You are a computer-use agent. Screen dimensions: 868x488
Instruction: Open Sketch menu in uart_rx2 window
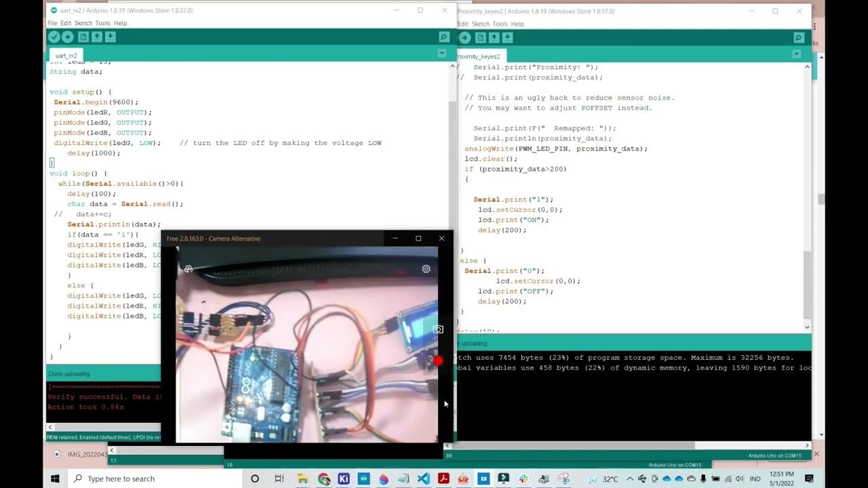coord(83,23)
